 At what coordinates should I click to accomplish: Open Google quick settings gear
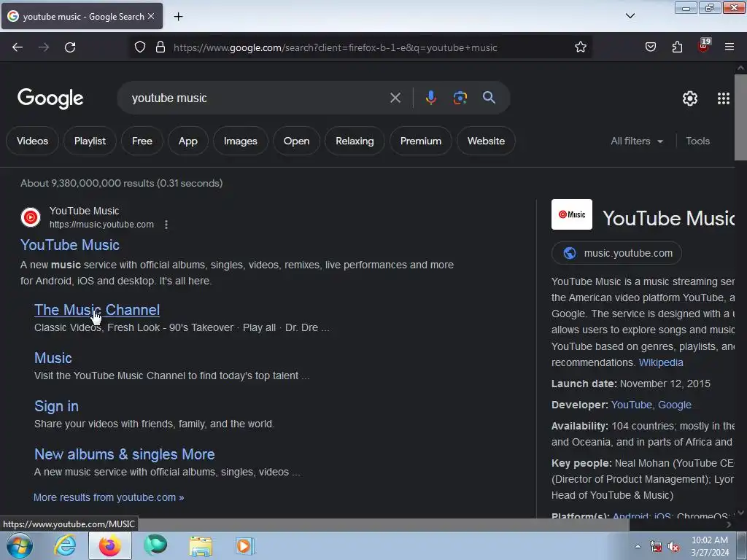point(690,98)
